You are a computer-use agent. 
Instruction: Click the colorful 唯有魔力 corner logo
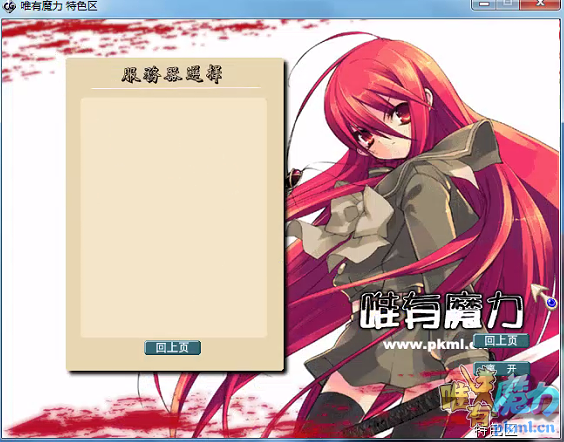click(499, 401)
